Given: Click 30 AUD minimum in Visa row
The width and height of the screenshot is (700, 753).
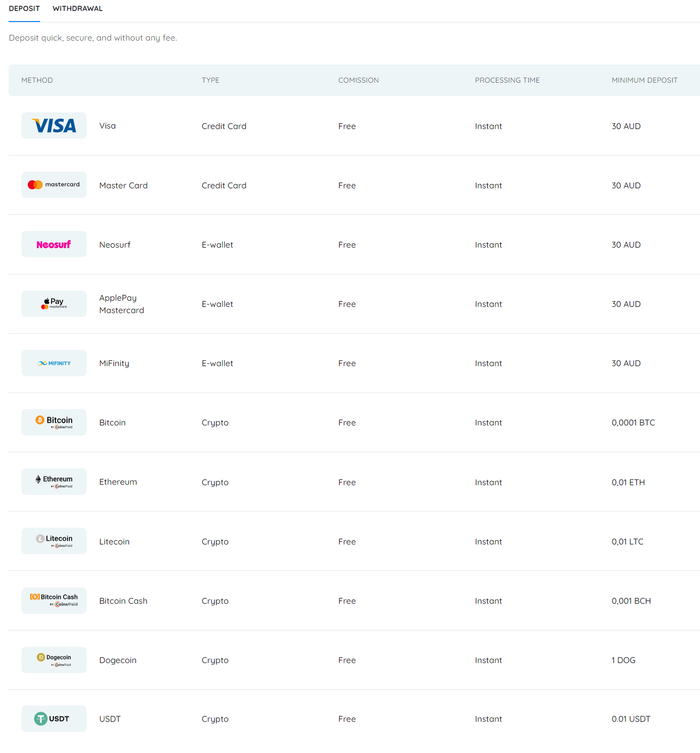Looking at the screenshot, I should pyautogui.click(x=626, y=126).
